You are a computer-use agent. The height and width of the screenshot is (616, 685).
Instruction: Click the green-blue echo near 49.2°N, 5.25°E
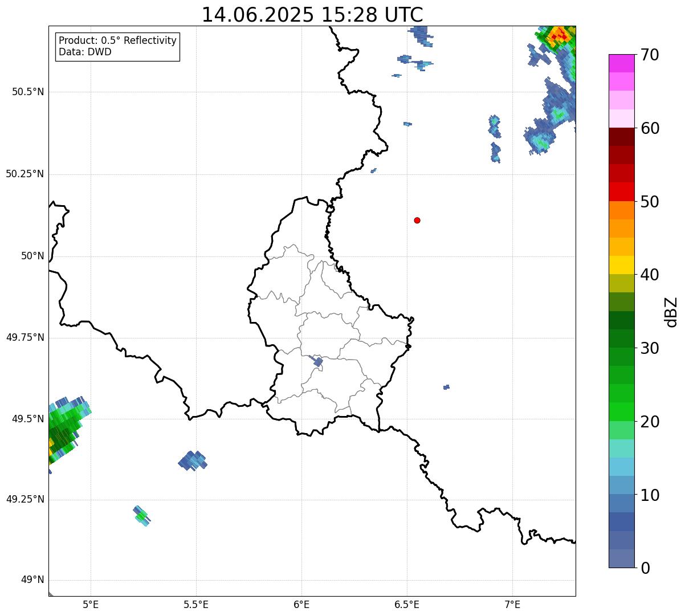(141, 516)
